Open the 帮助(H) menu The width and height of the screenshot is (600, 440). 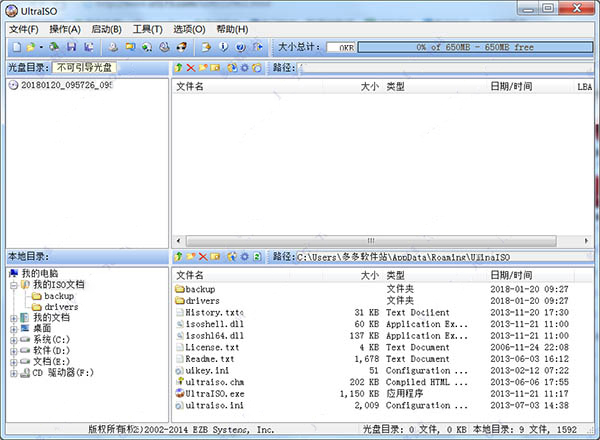(232, 29)
